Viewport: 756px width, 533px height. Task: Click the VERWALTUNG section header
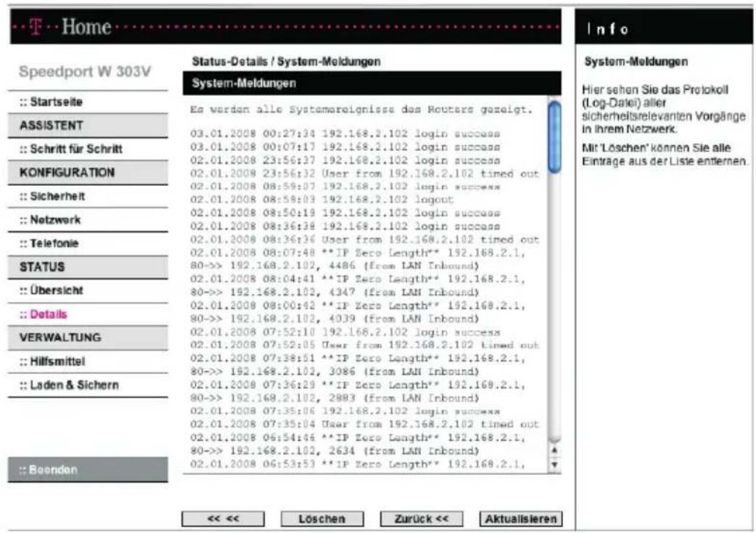(x=88, y=338)
